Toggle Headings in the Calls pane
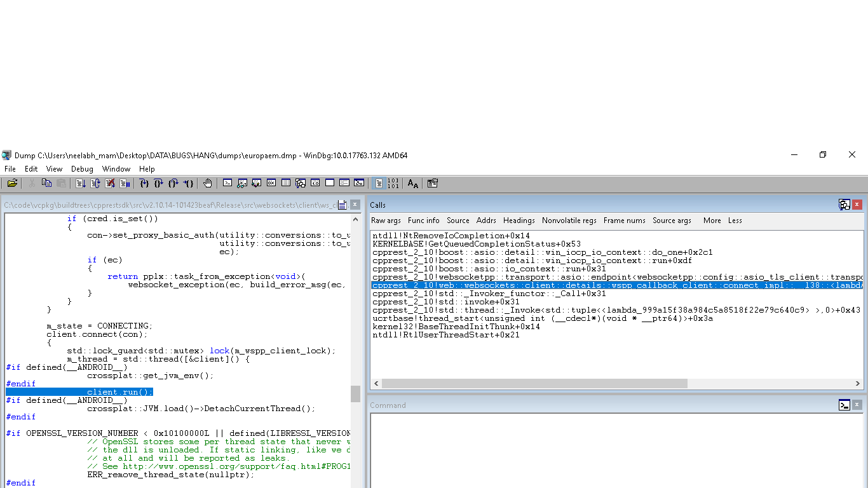Screen dimensions: 868x488 click(519, 220)
